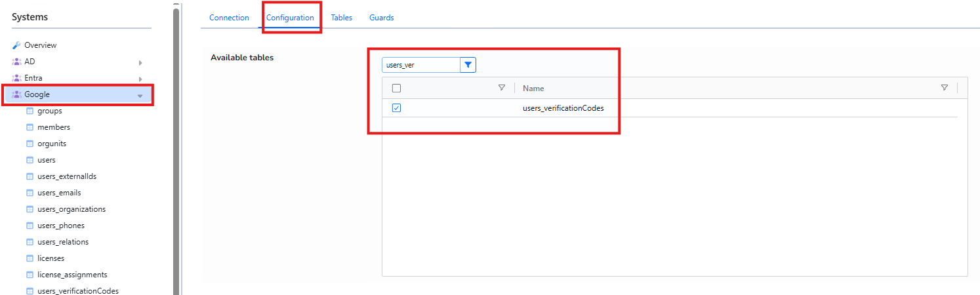The width and height of the screenshot is (980, 295).
Task: Open users_verificationCodes in the sidebar tree
Action: pyautogui.click(x=78, y=291)
